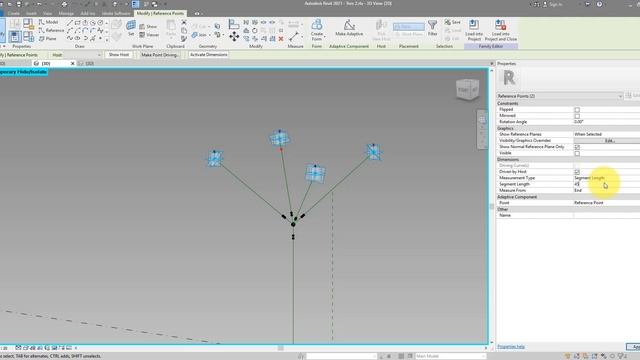Screen dimensions: 640x360
Task: Expand the Draw gallery arrow
Action: [107, 39]
